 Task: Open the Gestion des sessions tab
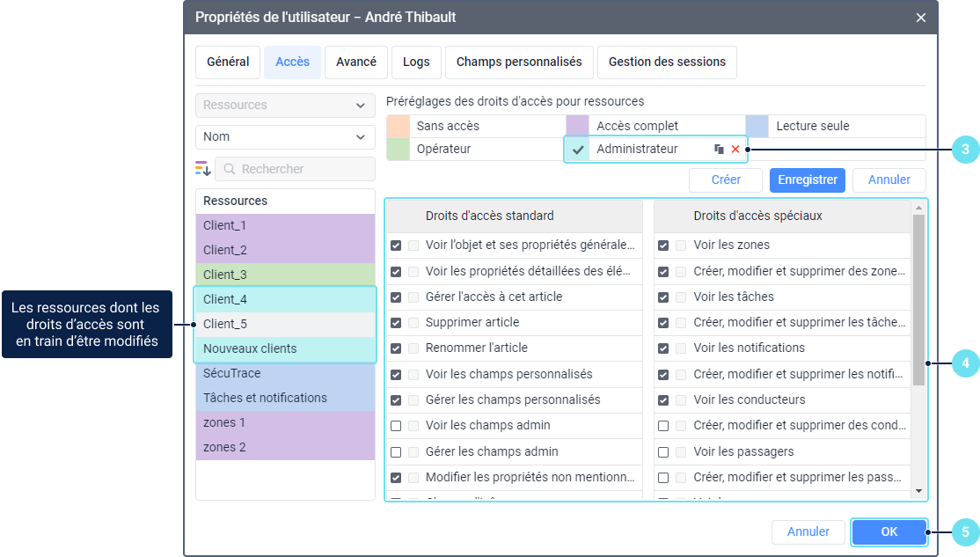[x=667, y=62]
